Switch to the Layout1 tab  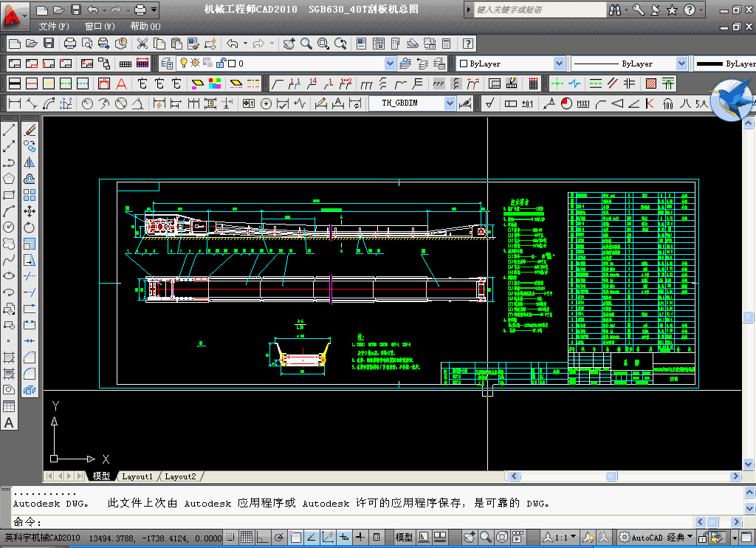coord(137,476)
